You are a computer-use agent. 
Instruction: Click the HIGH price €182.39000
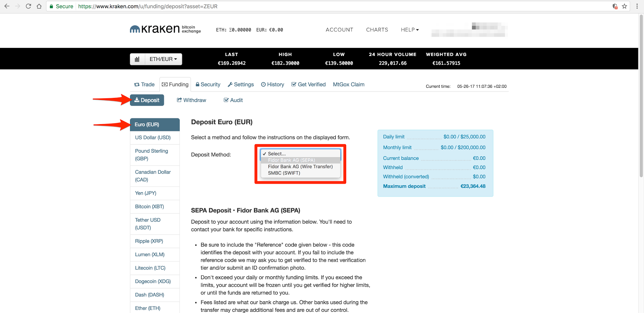click(x=285, y=63)
